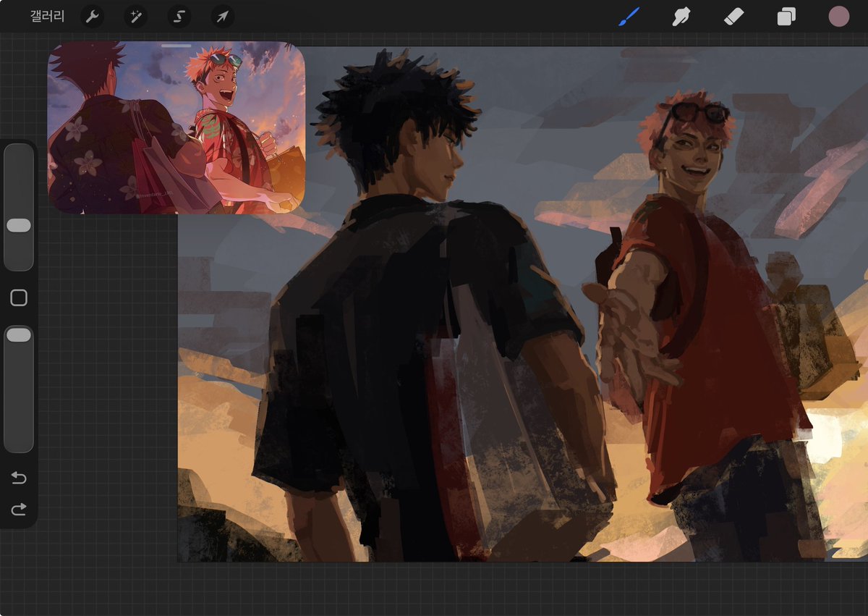
Task: Open the Layers panel
Action: click(786, 16)
